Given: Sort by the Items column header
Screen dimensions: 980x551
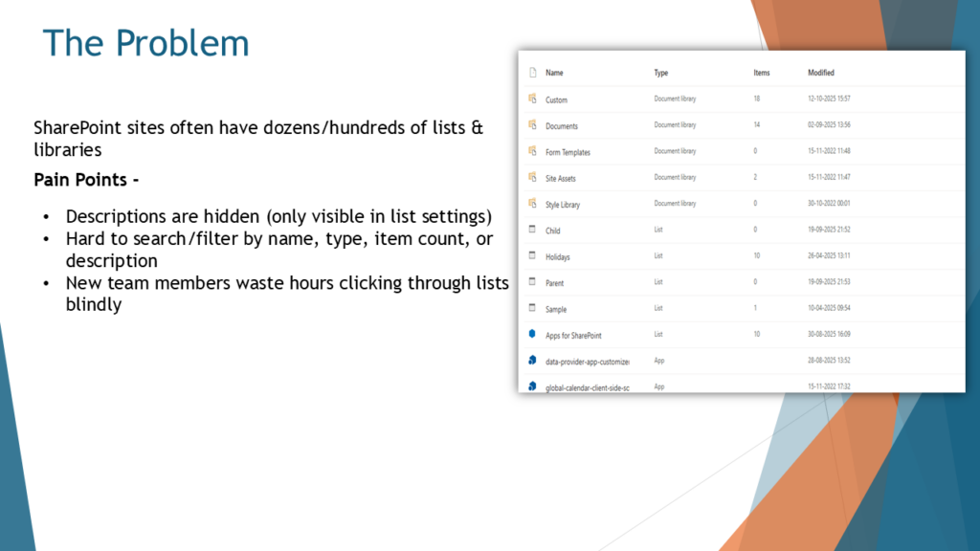Looking at the screenshot, I should pos(762,73).
